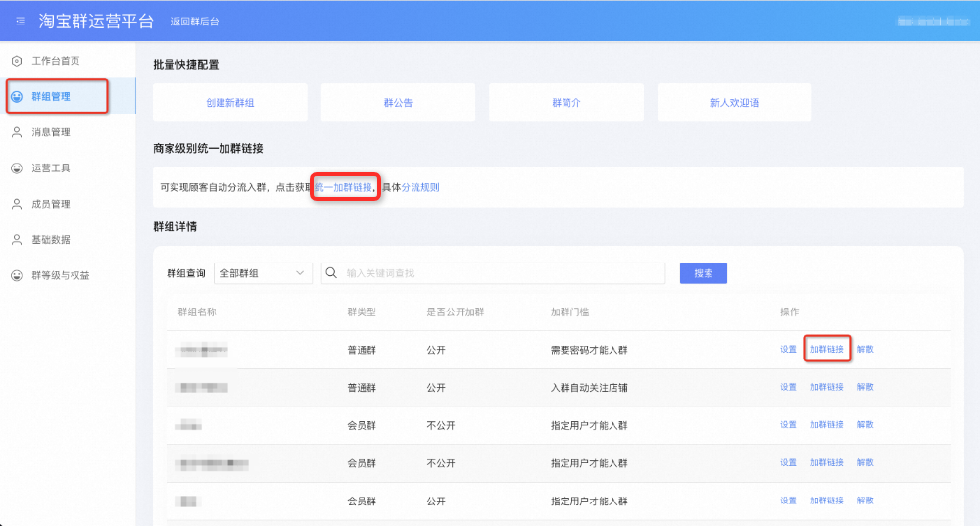
Task: Click the 群组管理 sidebar icon
Action: (17, 96)
